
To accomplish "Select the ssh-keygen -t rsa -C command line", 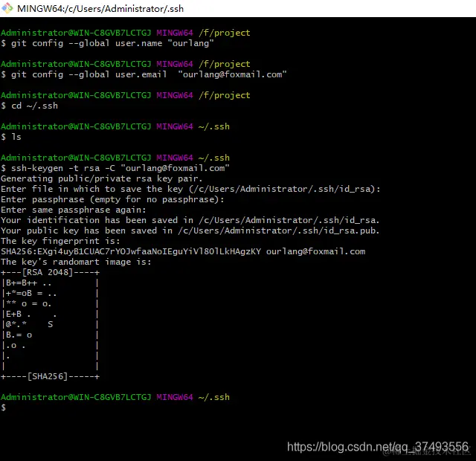I will [x=115, y=169].
